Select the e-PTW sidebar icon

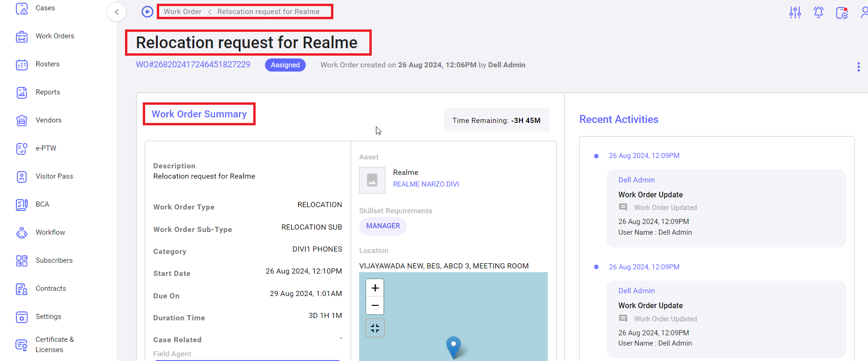(x=22, y=149)
